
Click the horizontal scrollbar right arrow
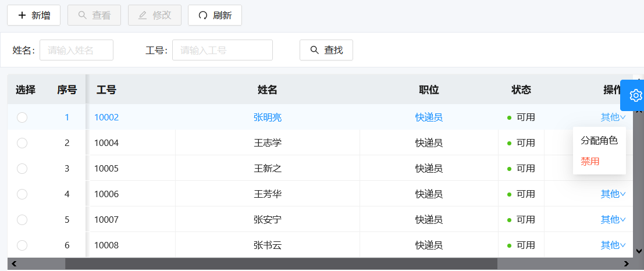point(627,264)
